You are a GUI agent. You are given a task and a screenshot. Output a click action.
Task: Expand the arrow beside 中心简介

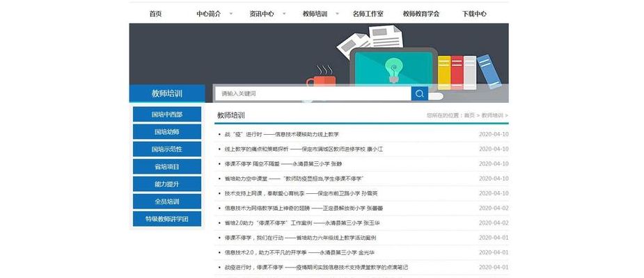(231, 13)
